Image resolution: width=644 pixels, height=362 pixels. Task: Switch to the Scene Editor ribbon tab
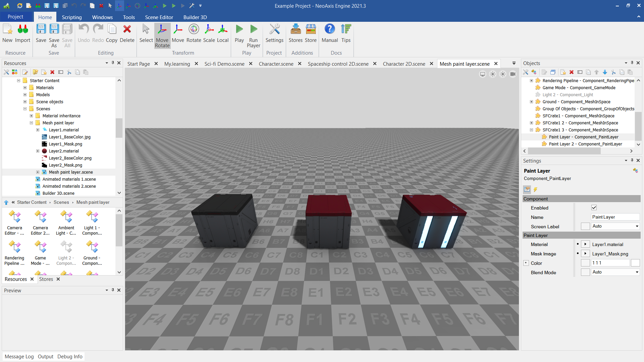(x=159, y=17)
